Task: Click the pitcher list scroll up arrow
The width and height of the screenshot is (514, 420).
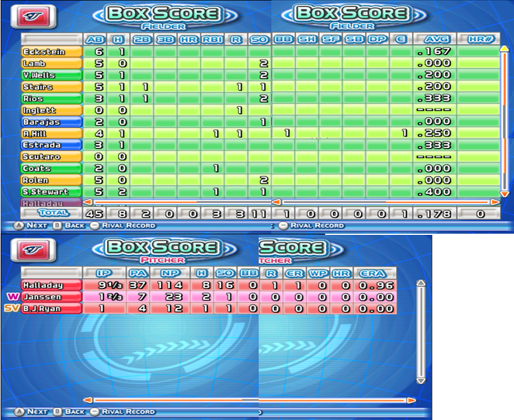Action: click(421, 283)
